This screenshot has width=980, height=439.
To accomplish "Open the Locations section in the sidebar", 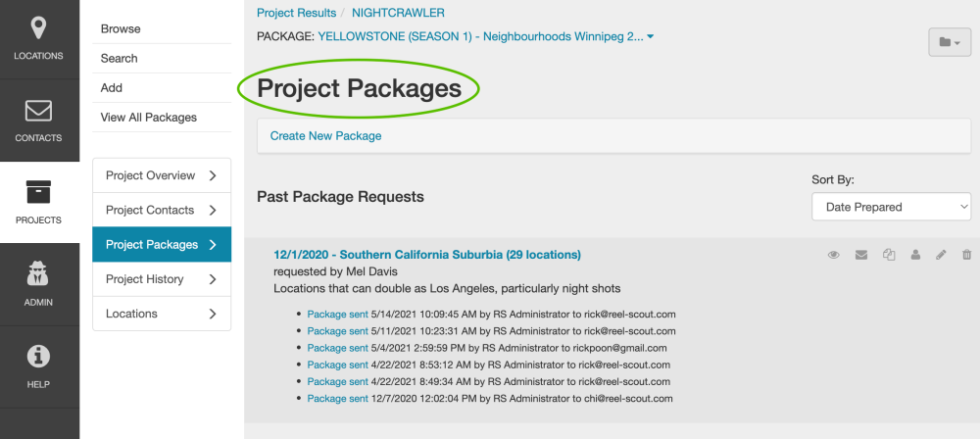I will point(39,39).
